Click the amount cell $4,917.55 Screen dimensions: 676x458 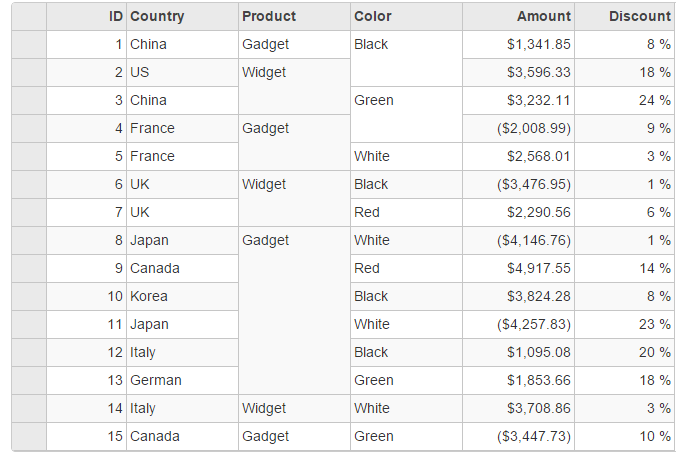[518, 268]
